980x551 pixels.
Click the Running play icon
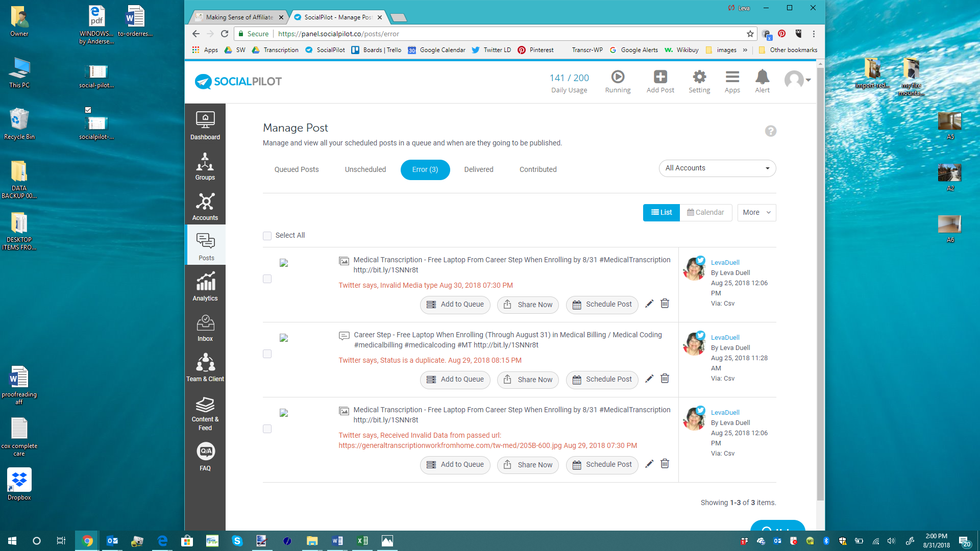618,77
